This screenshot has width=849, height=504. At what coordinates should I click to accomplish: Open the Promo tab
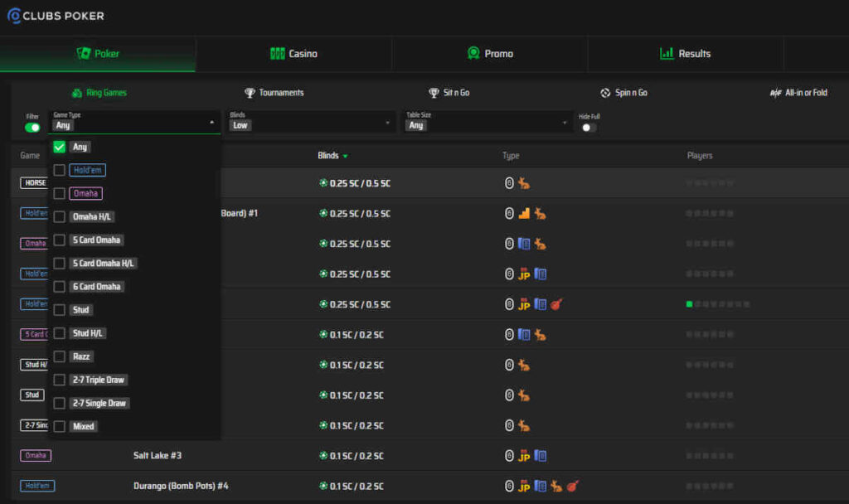click(x=490, y=54)
